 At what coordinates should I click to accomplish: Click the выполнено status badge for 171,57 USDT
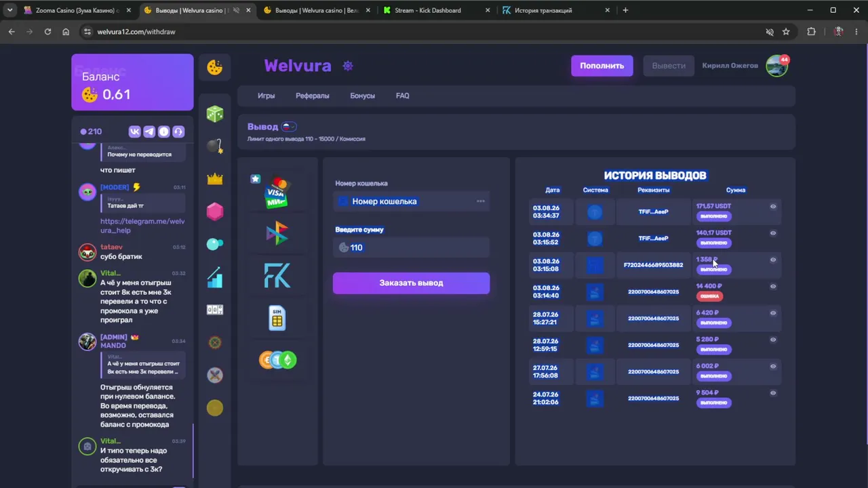713,216
